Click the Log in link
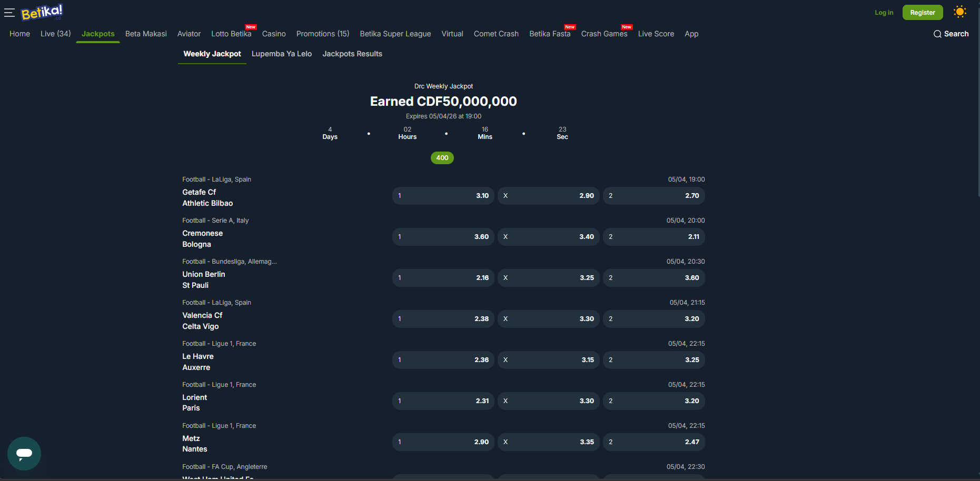The height and width of the screenshot is (481, 980). click(884, 13)
